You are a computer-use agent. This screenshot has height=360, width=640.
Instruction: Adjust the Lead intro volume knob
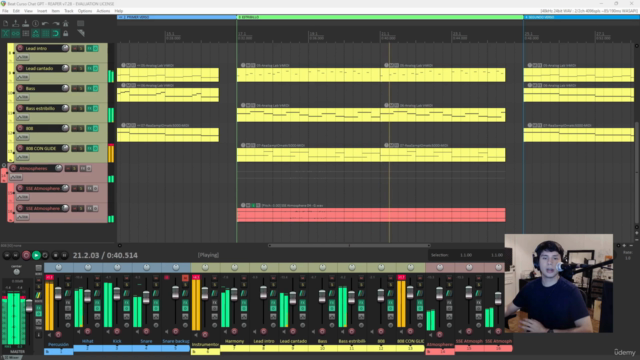65,48
